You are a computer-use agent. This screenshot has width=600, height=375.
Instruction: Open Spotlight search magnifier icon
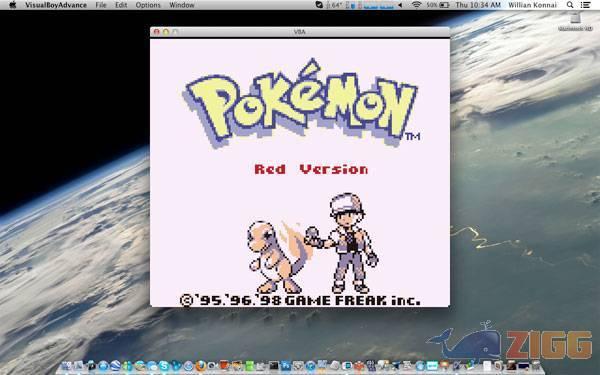click(570, 5)
